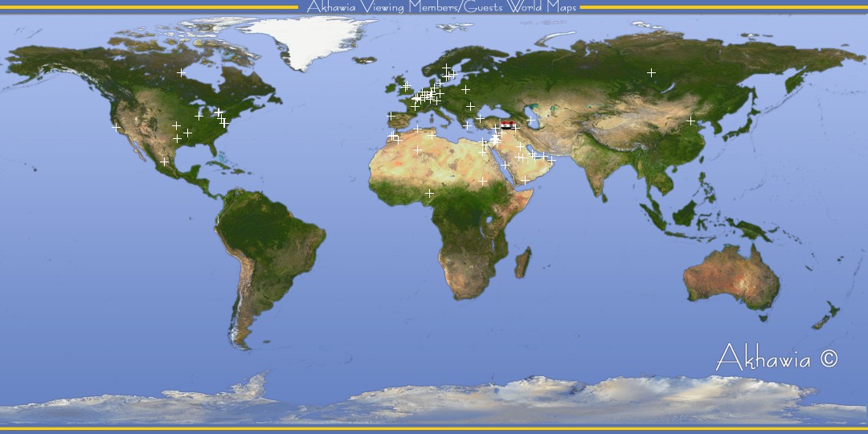
Task: Click the flag marker over eastern Turkey
Action: (x=506, y=125)
